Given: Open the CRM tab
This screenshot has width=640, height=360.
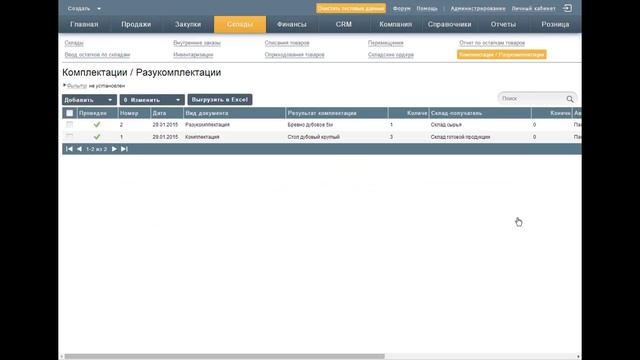Looking at the screenshot, I should 344,24.
